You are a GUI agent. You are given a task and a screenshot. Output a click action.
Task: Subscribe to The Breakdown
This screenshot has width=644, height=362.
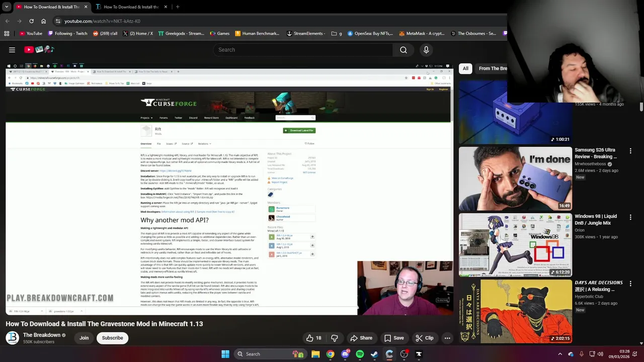[112, 338]
